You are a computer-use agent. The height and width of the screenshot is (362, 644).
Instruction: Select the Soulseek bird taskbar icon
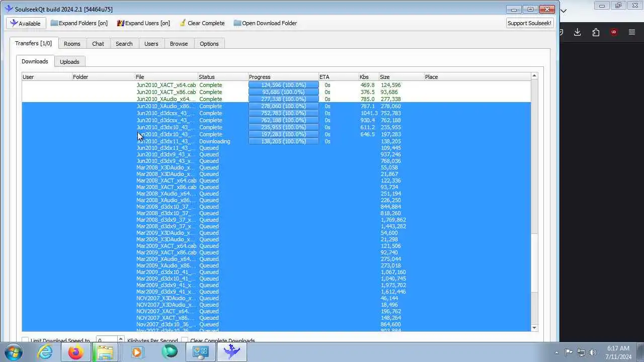pyautogui.click(x=232, y=352)
